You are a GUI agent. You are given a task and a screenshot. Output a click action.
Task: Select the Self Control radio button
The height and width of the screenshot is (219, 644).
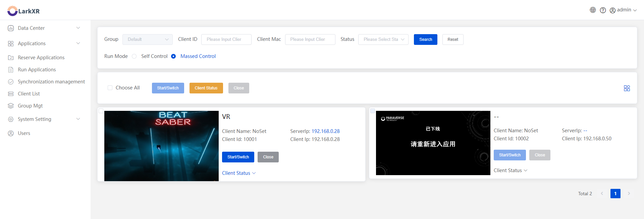click(134, 56)
